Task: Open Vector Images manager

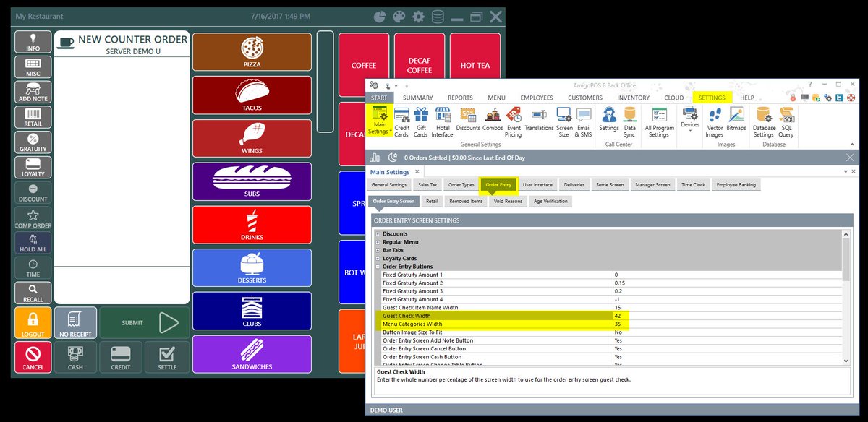Action: 715,121
